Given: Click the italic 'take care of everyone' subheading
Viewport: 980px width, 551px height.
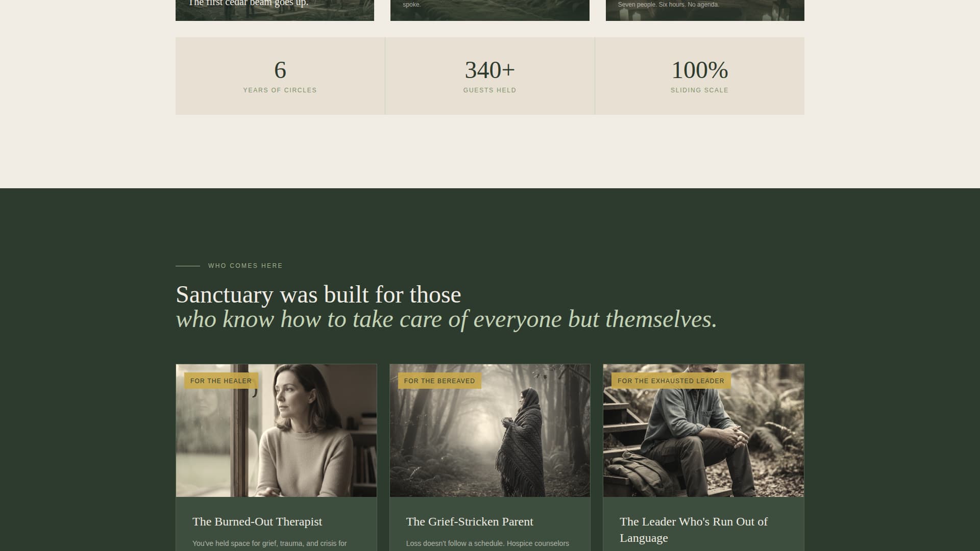Looking at the screenshot, I should [x=446, y=319].
